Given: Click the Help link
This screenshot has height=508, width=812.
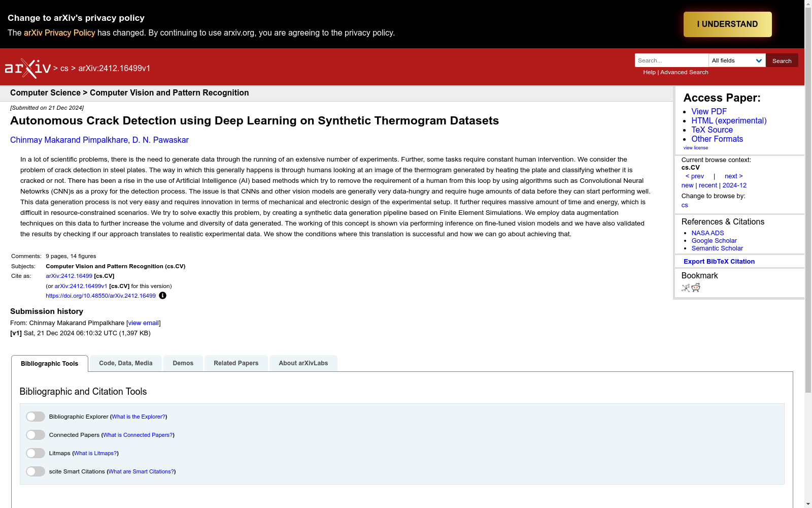Looking at the screenshot, I should pos(649,72).
